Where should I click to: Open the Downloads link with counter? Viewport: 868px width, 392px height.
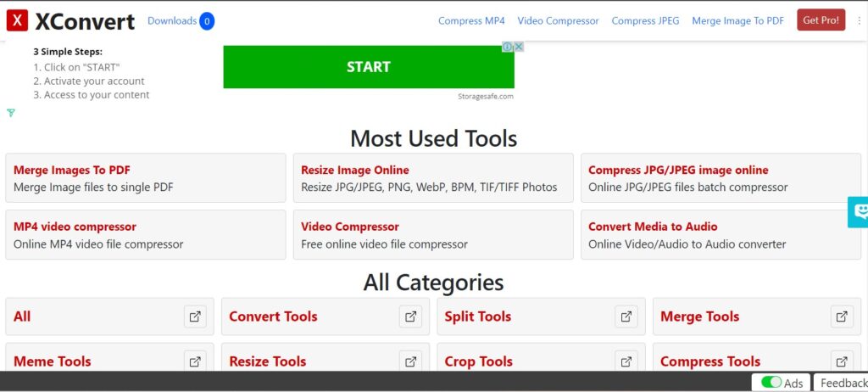click(181, 21)
